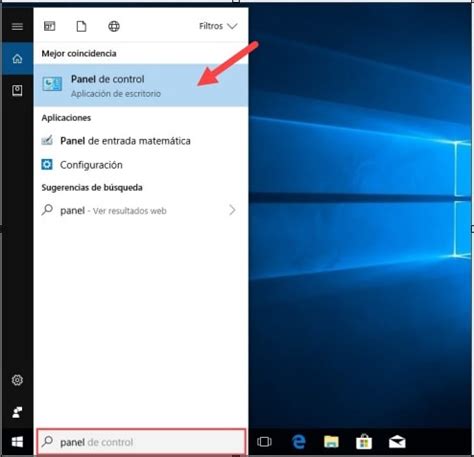Viewport: 474px width, 457px height.
Task: Filter results by Web globe icon
Action: [114, 26]
